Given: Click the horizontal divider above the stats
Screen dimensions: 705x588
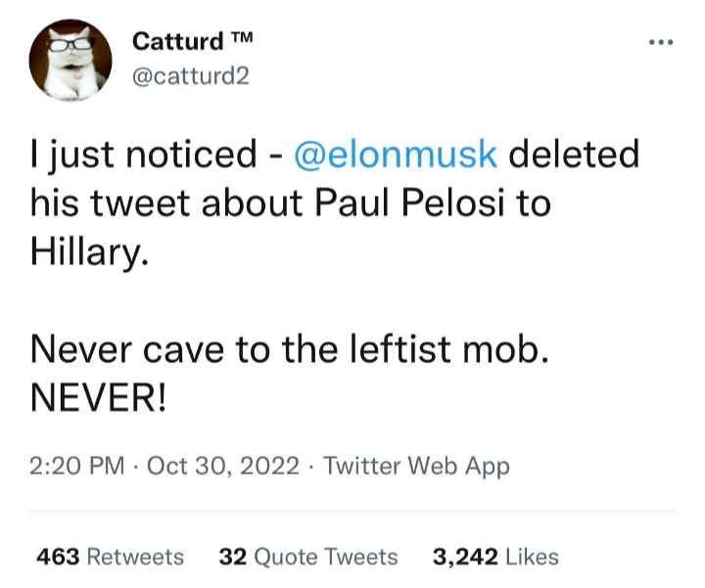Looking at the screenshot, I should tap(352, 511).
